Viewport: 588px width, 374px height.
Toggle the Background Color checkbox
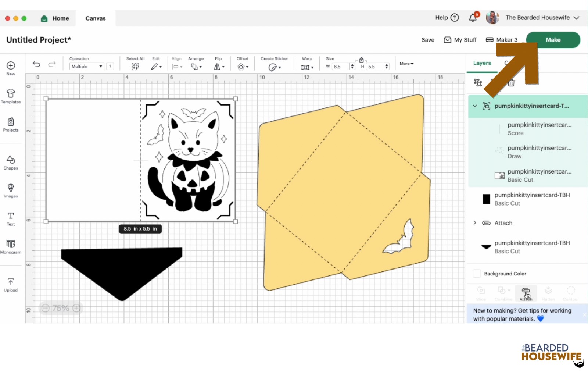(x=477, y=274)
